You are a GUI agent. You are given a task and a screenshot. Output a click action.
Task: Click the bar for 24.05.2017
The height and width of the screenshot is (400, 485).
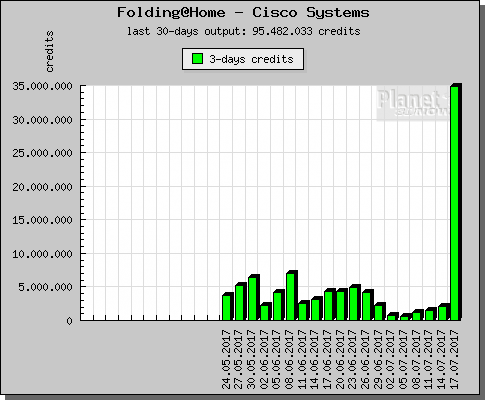coord(228,307)
